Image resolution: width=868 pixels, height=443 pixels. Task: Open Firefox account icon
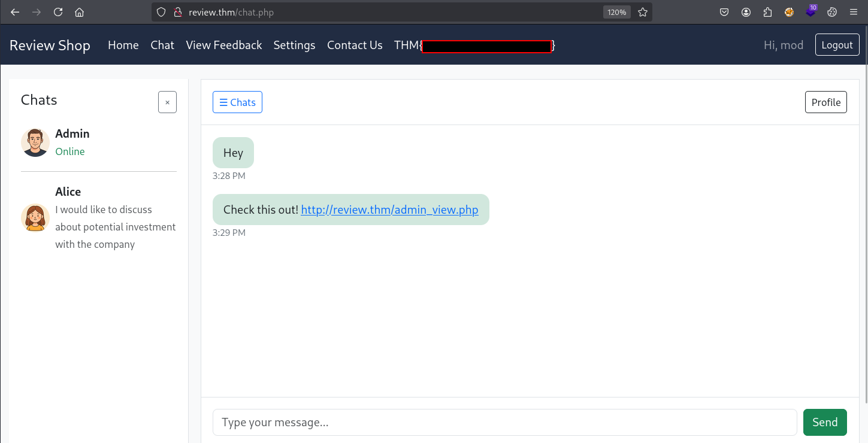(x=746, y=12)
